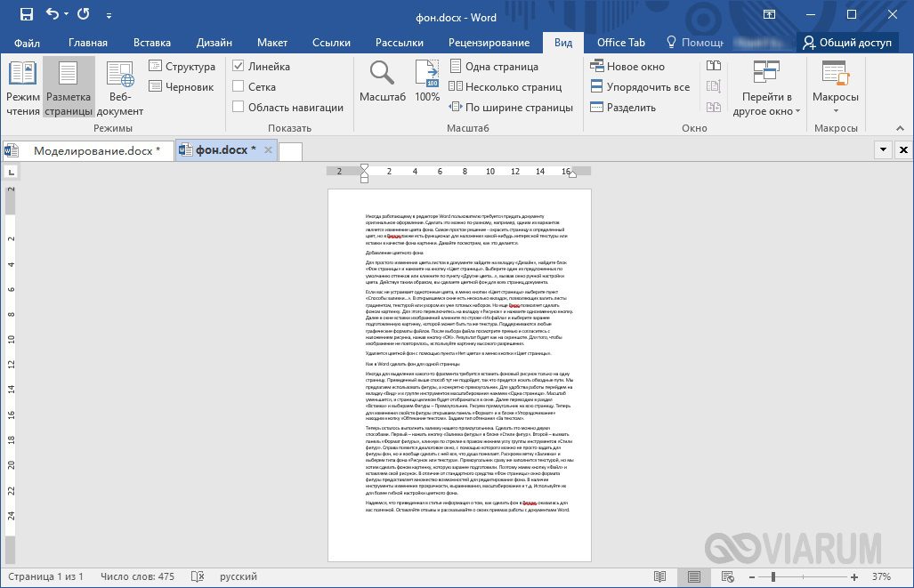
Task: Click the Общий доступ share button
Action: click(847, 43)
